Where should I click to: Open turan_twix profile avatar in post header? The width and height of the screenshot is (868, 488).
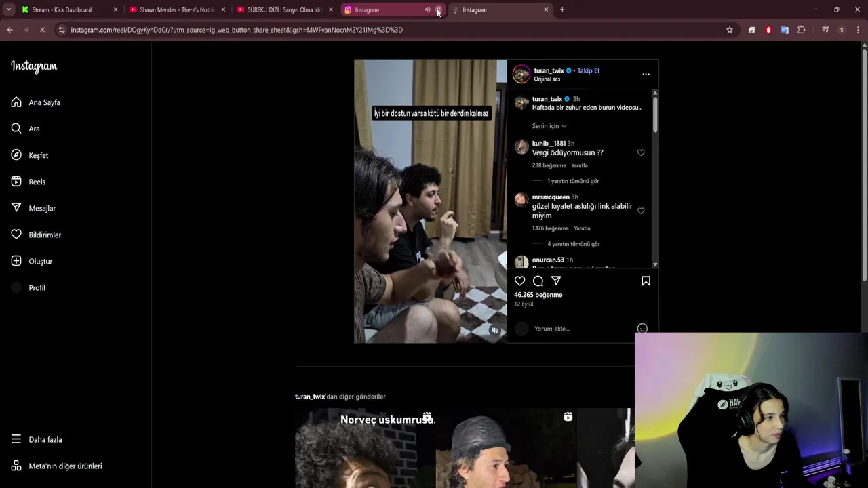[x=521, y=74]
